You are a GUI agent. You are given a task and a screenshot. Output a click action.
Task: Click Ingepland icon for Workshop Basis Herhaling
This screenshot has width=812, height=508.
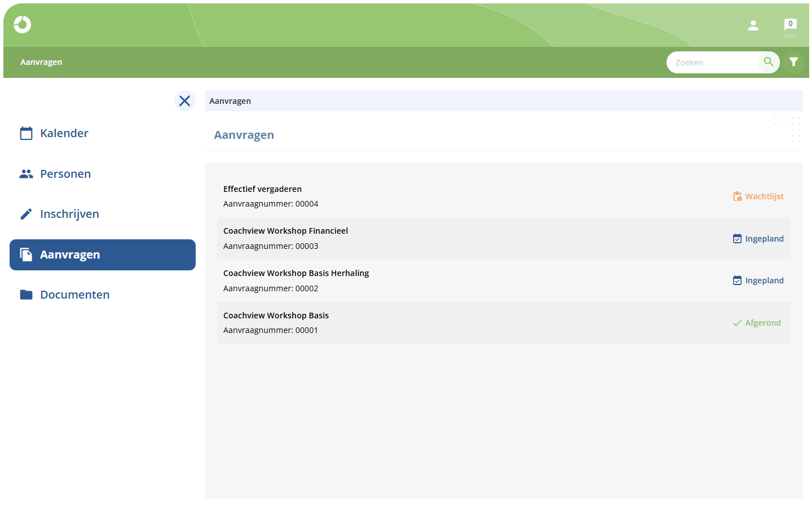click(737, 281)
